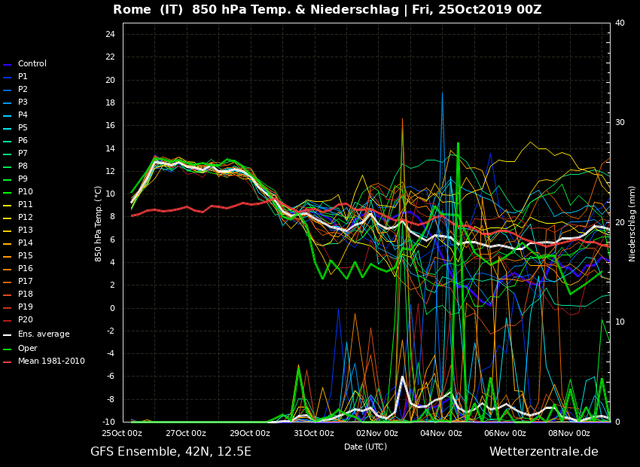Screen dimensions: 640x467
Task: Click the Date (UTC) axis label
Action: 365,447
